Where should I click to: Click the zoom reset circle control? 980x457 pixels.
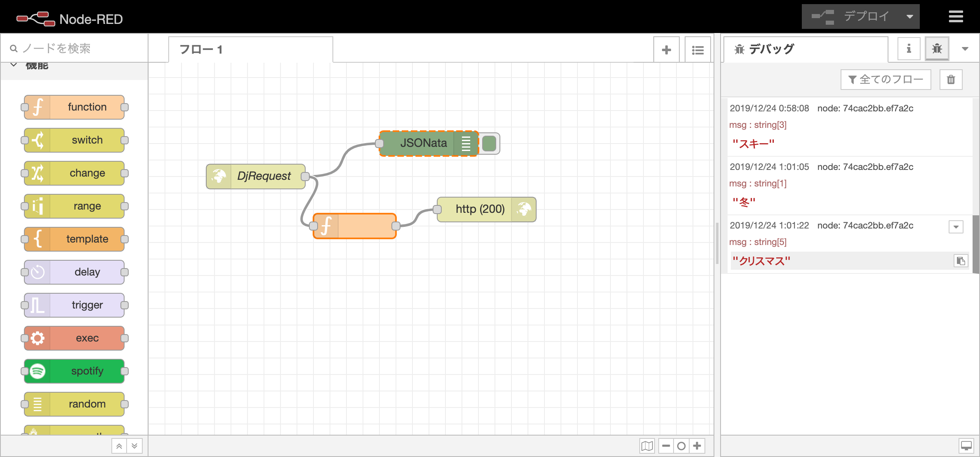pyautogui.click(x=681, y=446)
